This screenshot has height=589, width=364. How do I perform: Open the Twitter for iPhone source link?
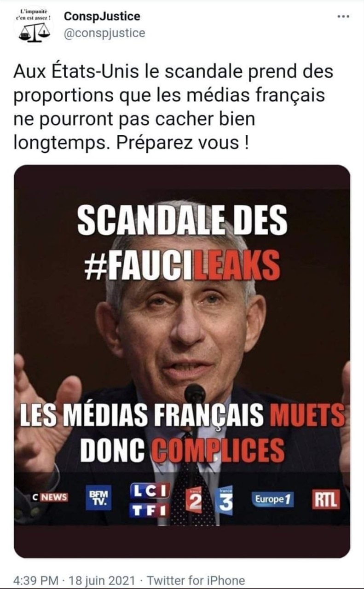196,580
